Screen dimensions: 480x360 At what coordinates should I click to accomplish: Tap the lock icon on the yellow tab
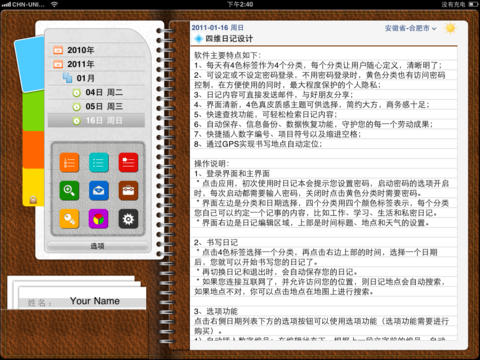[33, 199]
